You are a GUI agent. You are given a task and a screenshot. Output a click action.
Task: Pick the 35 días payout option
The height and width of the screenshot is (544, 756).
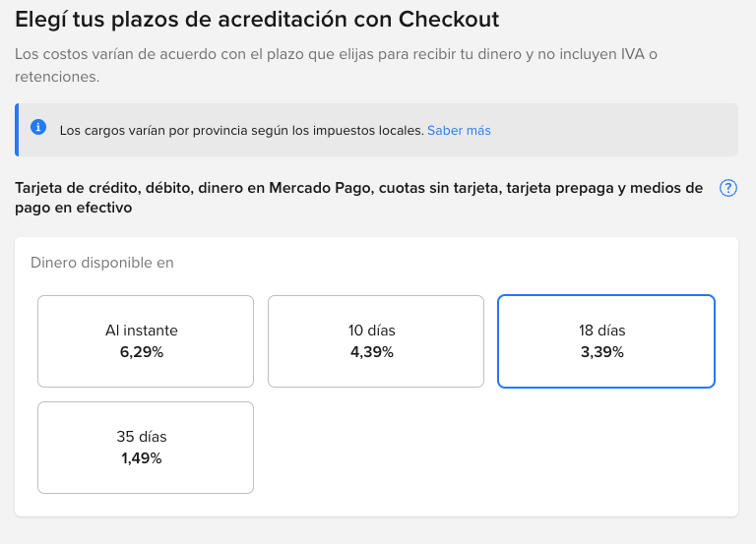[146, 448]
